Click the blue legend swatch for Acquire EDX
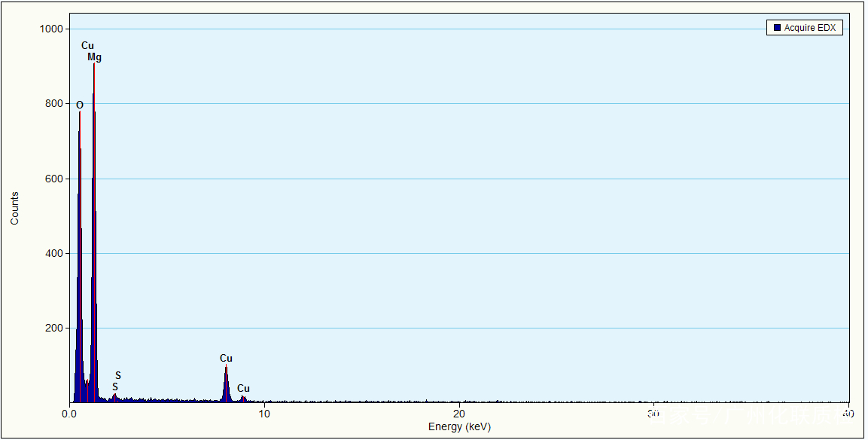The image size is (868, 440). pos(777,28)
